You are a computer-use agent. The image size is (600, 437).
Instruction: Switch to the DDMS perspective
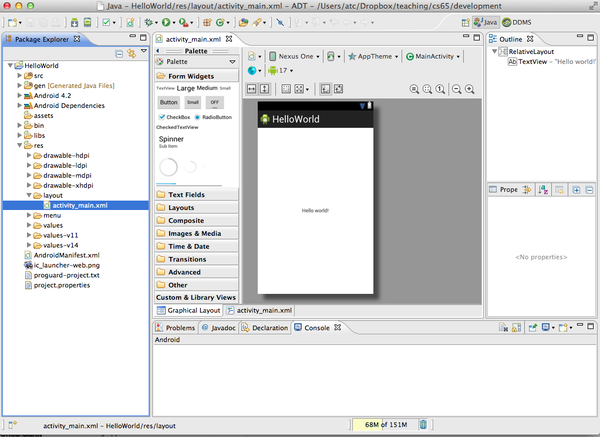(517, 23)
